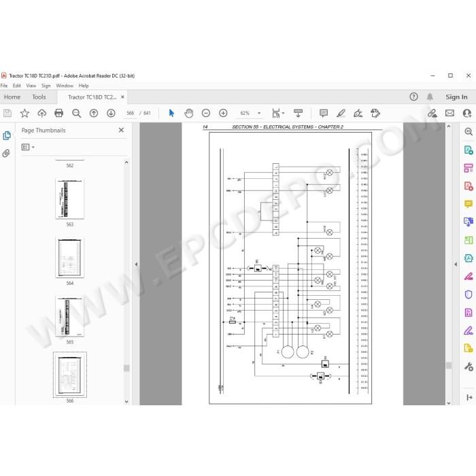476x476 pixels.
Task: Open the Sign menu
Action: tap(46, 86)
